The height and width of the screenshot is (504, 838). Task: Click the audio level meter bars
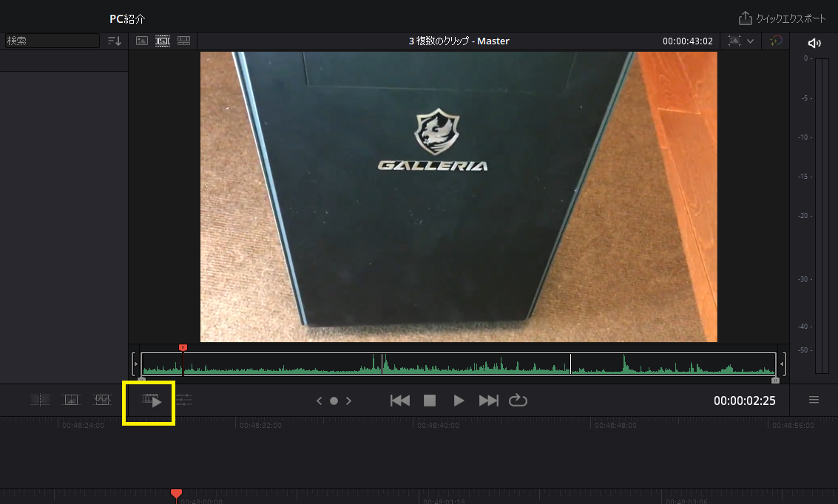tap(822, 217)
